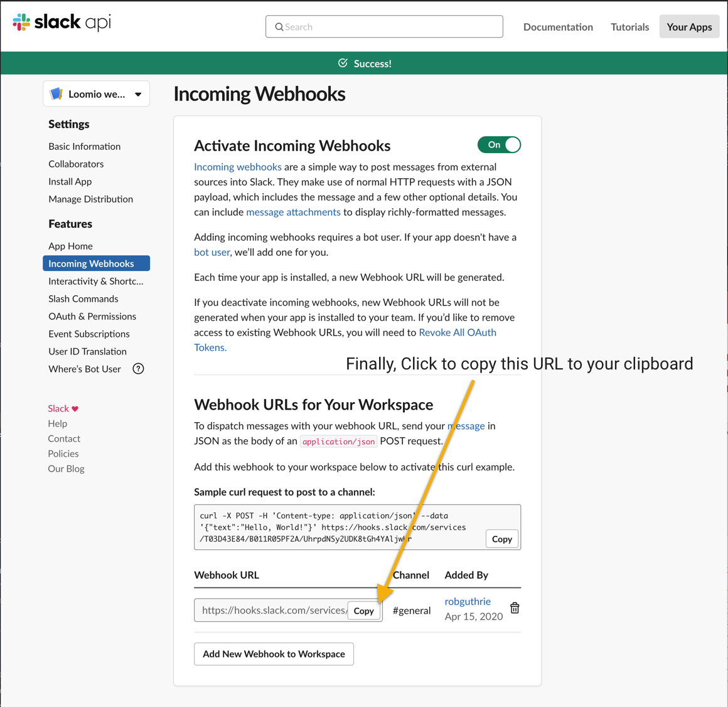The height and width of the screenshot is (707, 728).
Task: Go to Install App page
Action: (x=70, y=181)
